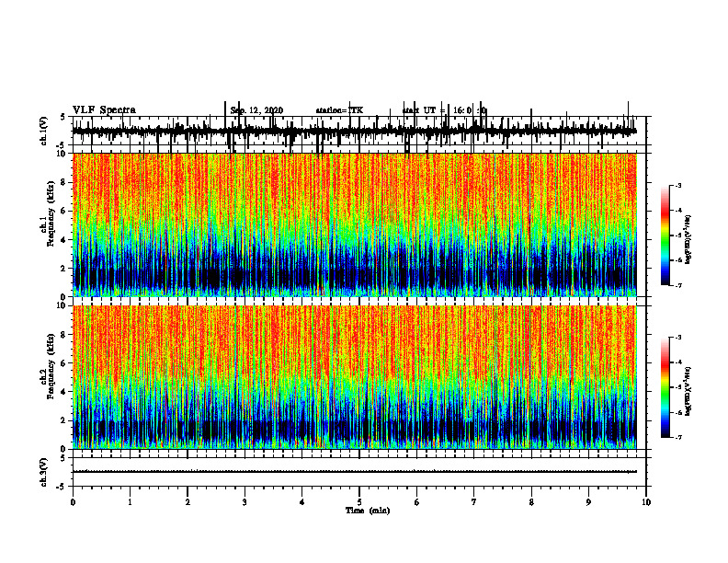The width and height of the screenshot is (728, 563).
Task: Click the ch.1 voltage waveform panel
Action: (358, 131)
